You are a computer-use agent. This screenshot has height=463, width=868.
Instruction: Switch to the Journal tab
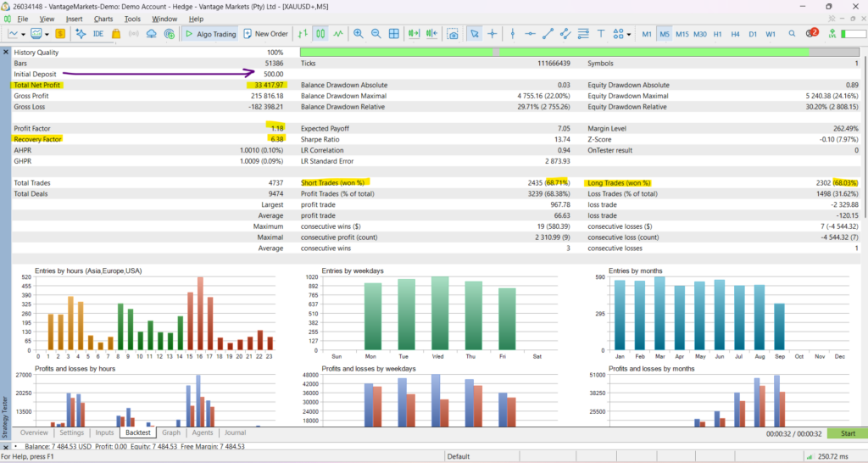coord(236,432)
